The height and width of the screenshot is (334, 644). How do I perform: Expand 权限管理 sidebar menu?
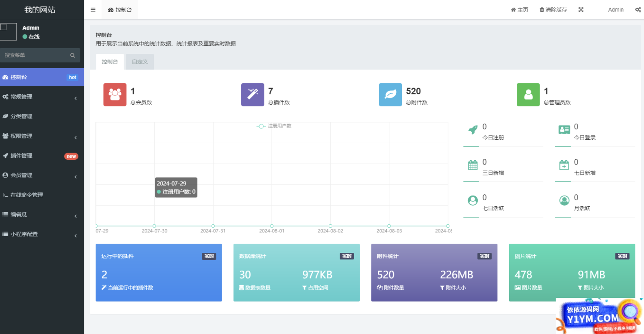42,136
